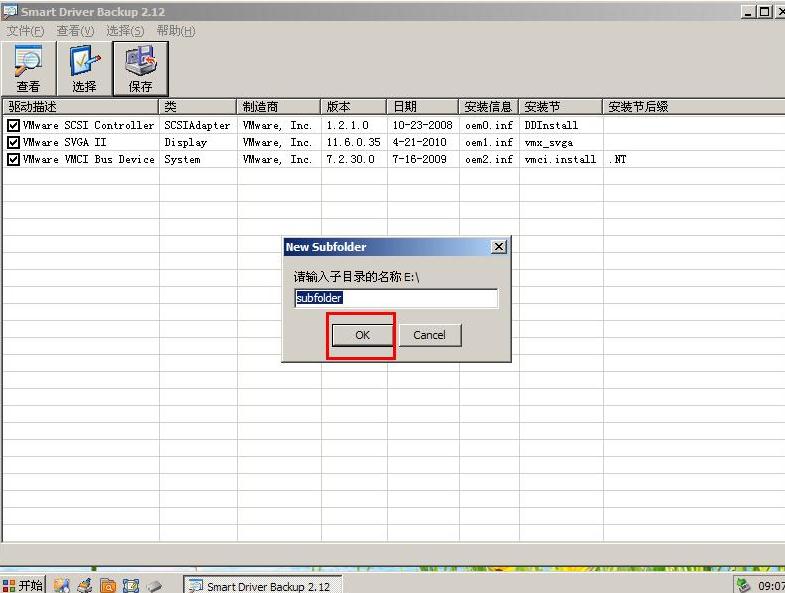Click the 查看 (view) toolbar icon

[x=28, y=69]
